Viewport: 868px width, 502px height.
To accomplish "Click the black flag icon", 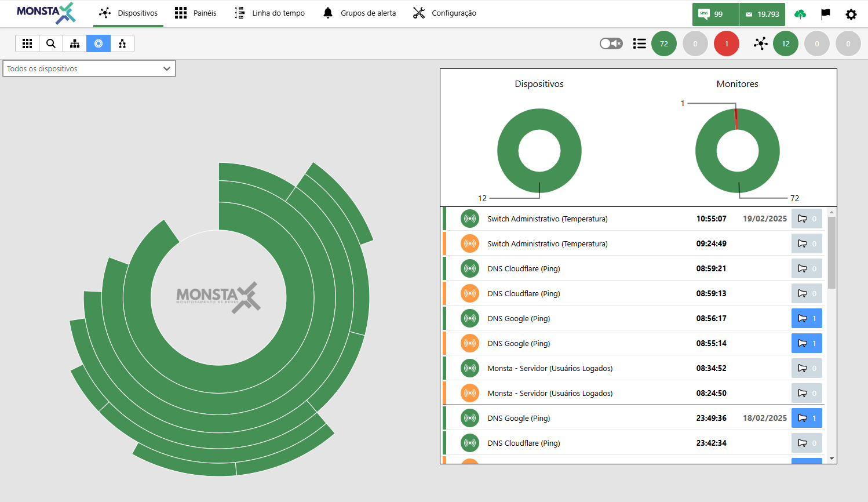I will pos(826,14).
